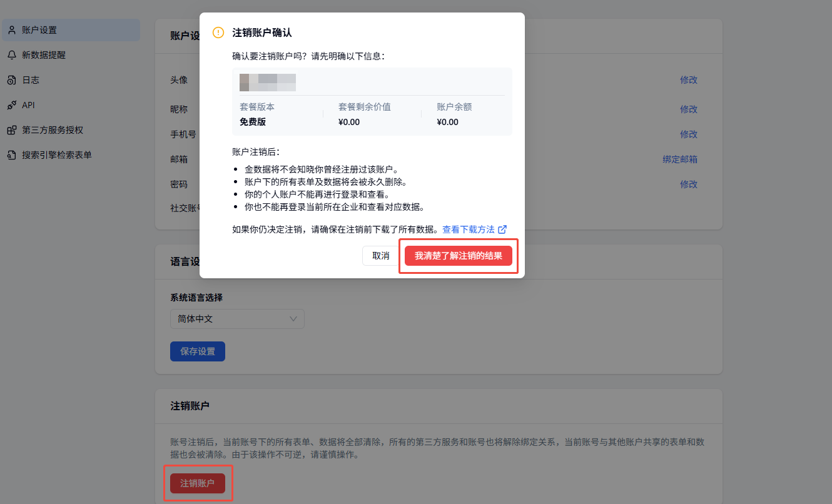
Task: Open the 系统语言选择 dropdown showing 简体中文
Action: 237,319
